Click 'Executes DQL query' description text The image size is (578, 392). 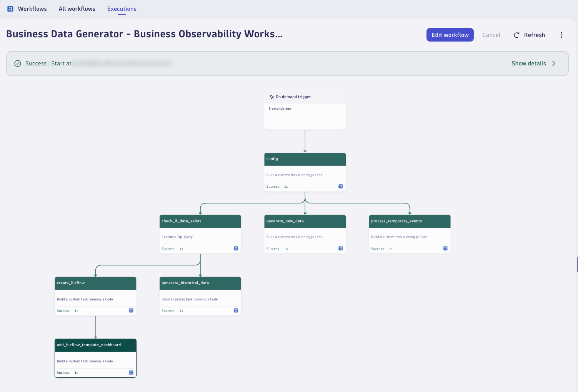point(177,237)
